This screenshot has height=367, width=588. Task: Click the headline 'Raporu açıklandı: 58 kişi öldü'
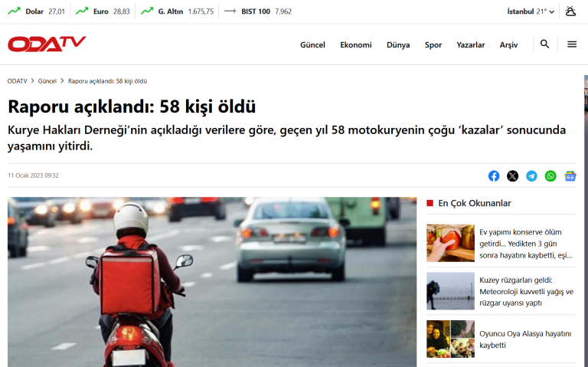click(x=132, y=106)
